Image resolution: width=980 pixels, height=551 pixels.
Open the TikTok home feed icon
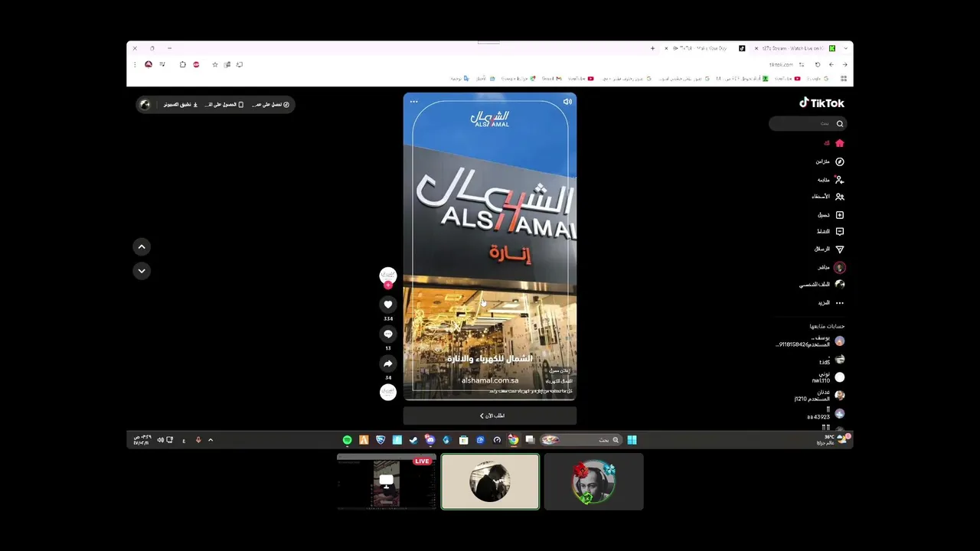pos(840,143)
